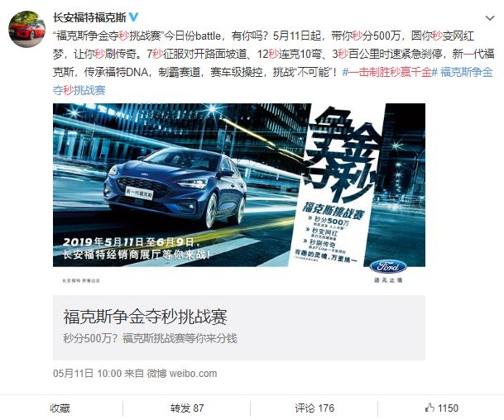The width and height of the screenshot is (504, 420).
Task: Open the 长安福特福克斯 profile avatar
Action: coord(26,29)
